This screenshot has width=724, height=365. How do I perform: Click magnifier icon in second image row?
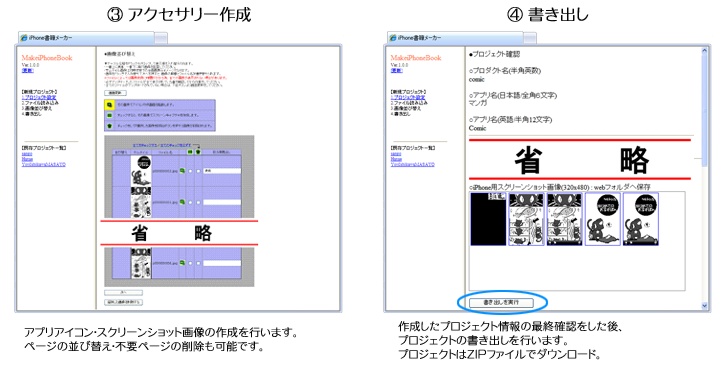(x=182, y=202)
